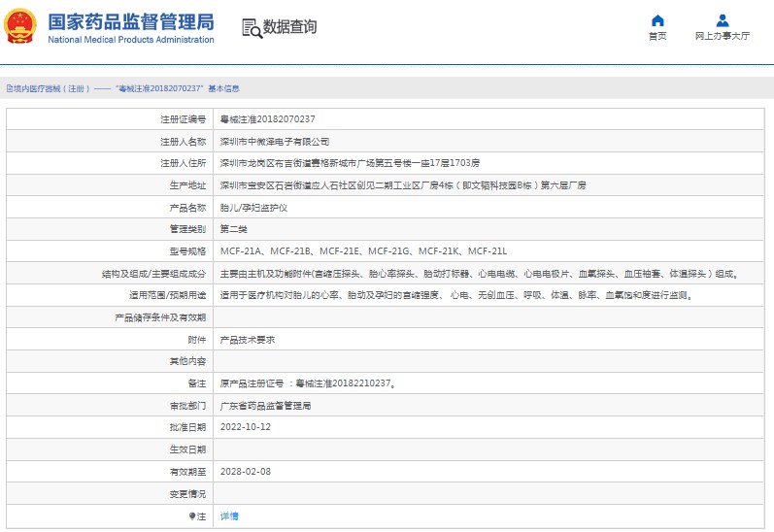The image size is (774, 532).
Task: Click the national emblem logo
Action: click(20, 26)
